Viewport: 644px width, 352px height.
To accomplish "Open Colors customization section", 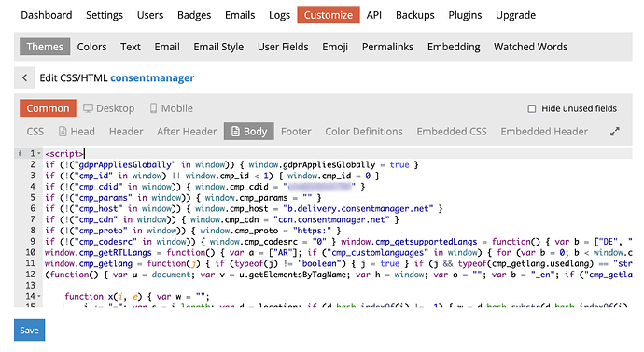I will pos(92,47).
